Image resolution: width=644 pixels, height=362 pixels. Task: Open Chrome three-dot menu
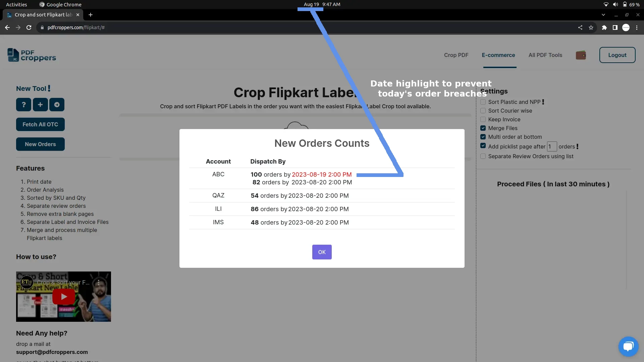(637, 27)
